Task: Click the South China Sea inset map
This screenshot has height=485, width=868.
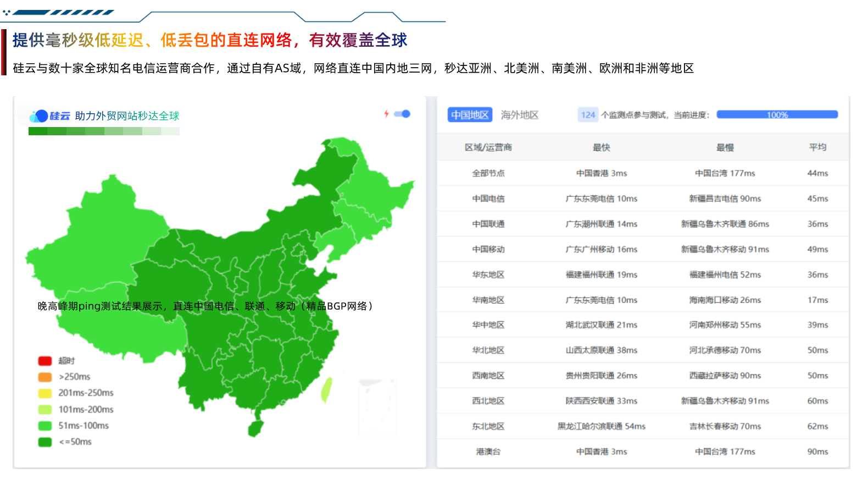Action: pos(377,407)
